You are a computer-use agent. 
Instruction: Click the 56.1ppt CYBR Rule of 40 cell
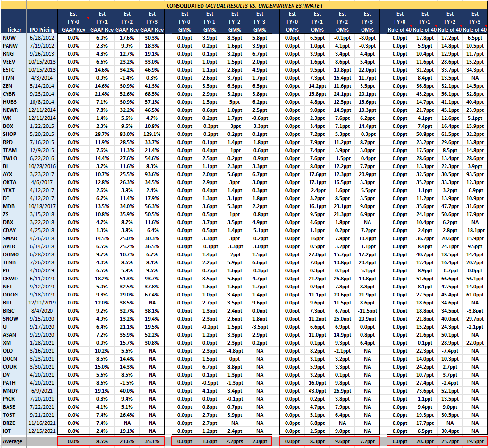(450, 94)
